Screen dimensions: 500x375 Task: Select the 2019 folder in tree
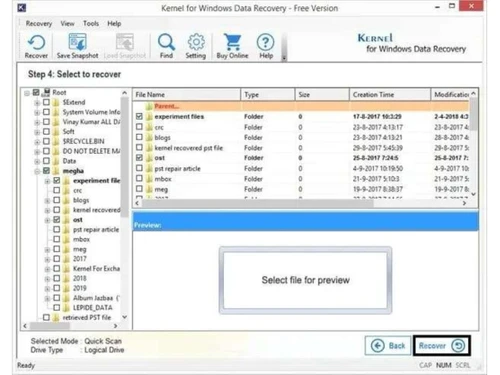(x=80, y=288)
